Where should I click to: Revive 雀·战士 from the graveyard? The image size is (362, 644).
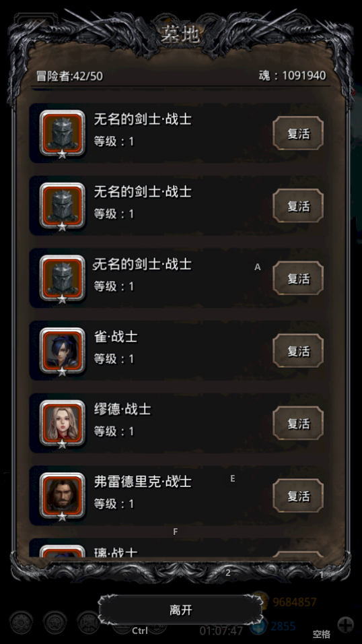pyautogui.click(x=298, y=351)
